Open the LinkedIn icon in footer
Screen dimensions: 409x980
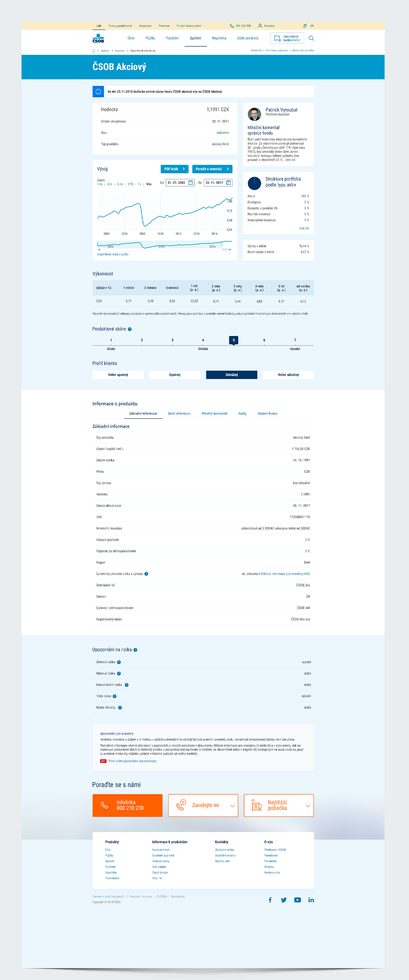311,900
